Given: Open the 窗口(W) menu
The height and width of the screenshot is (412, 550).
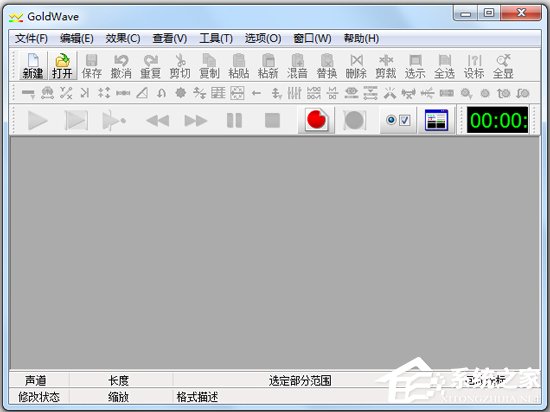Looking at the screenshot, I should [x=312, y=38].
